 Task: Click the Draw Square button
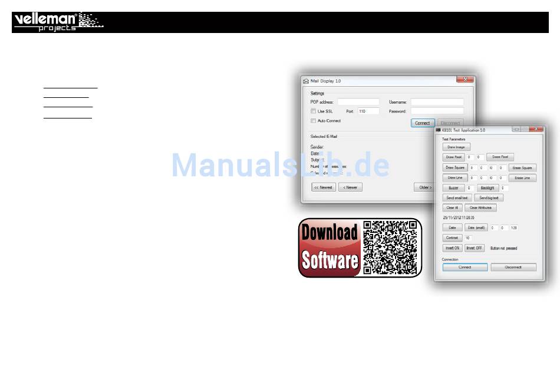455,167
